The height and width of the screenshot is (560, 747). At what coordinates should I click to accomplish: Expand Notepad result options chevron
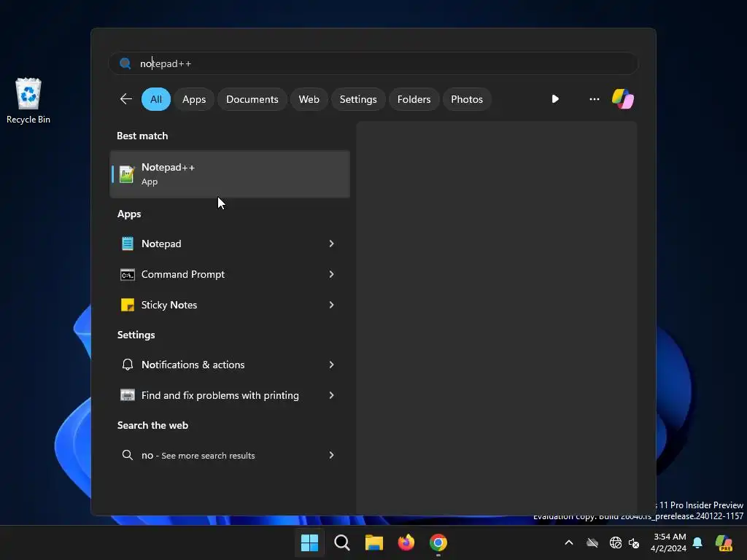coord(332,244)
